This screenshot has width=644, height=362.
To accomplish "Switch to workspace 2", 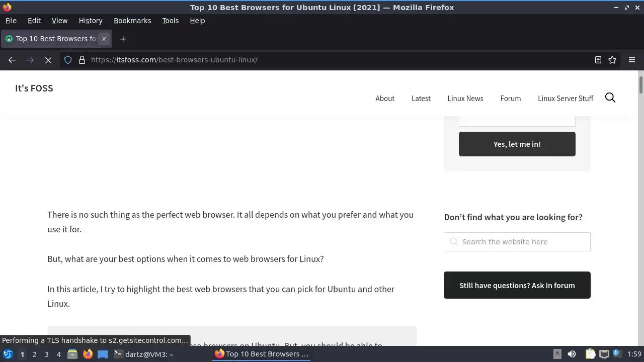I will [34, 354].
